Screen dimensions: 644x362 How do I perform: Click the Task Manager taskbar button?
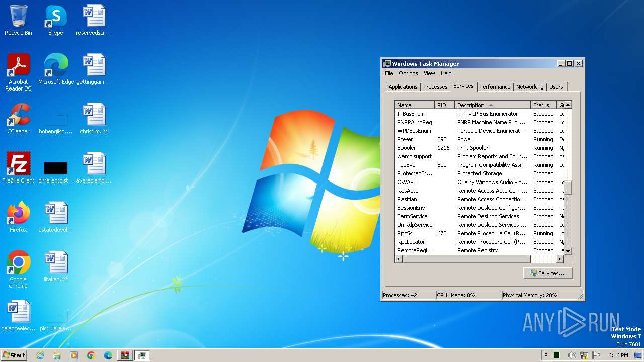click(142, 355)
